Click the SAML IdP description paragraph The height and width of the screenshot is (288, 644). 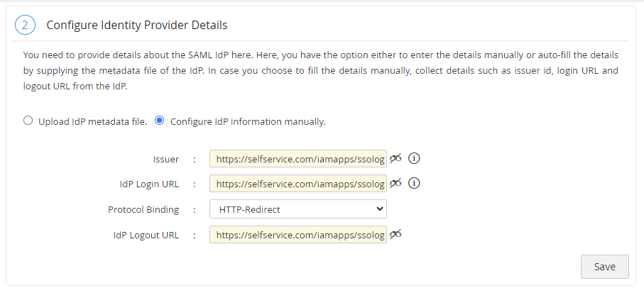320,71
